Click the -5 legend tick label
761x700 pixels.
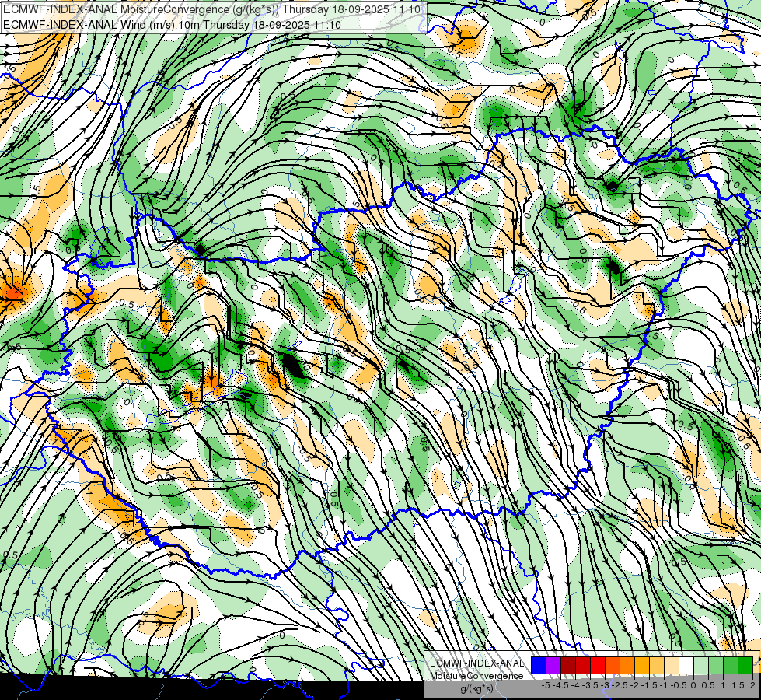[546, 685]
